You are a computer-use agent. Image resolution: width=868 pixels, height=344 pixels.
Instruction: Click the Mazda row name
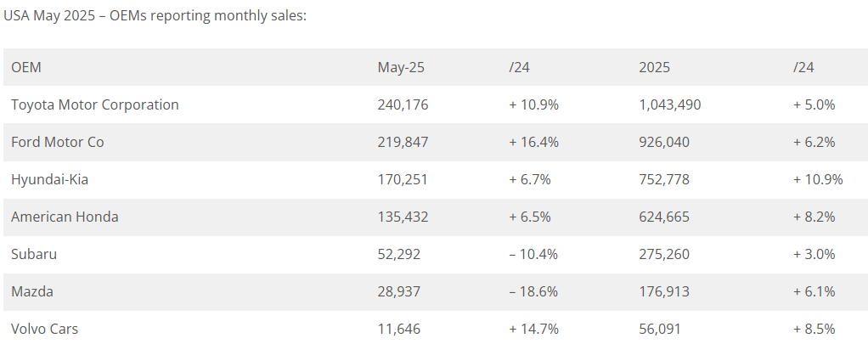[31, 291]
